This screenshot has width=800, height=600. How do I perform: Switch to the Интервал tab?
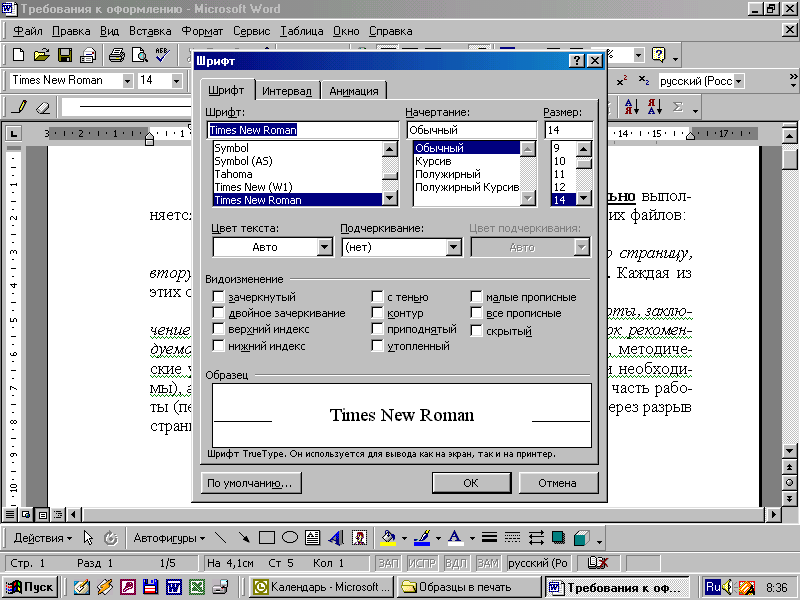click(x=287, y=91)
